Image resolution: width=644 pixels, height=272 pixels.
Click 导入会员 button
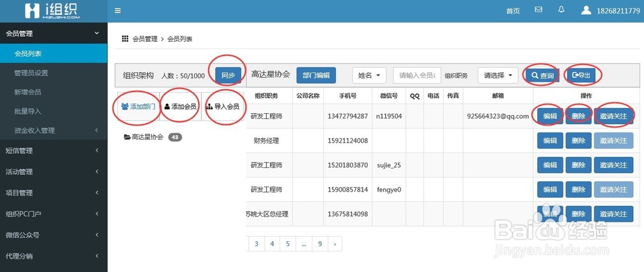point(222,107)
